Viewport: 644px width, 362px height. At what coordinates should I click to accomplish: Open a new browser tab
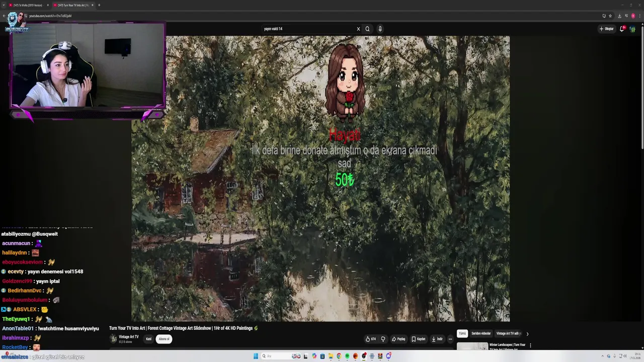pyautogui.click(x=99, y=5)
